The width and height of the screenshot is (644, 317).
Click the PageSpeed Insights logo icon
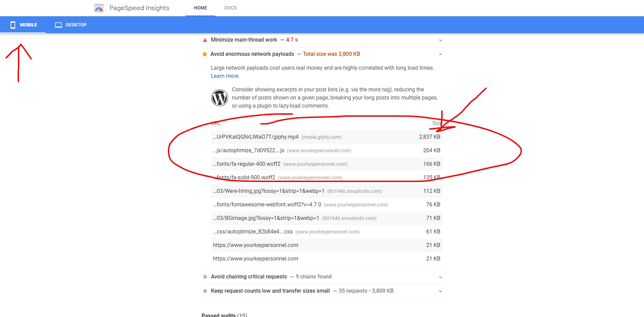pos(99,8)
